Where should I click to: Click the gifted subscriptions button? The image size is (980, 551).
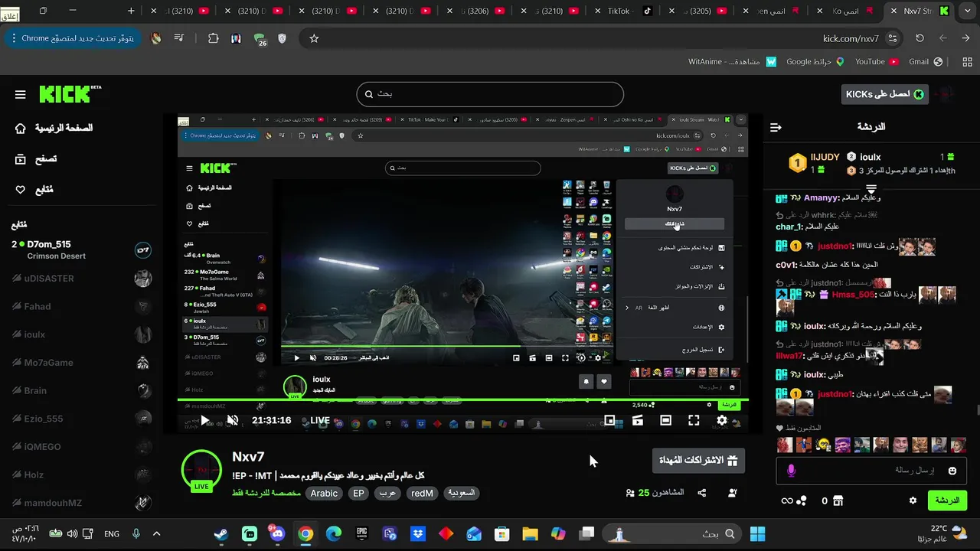[x=698, y=461]
